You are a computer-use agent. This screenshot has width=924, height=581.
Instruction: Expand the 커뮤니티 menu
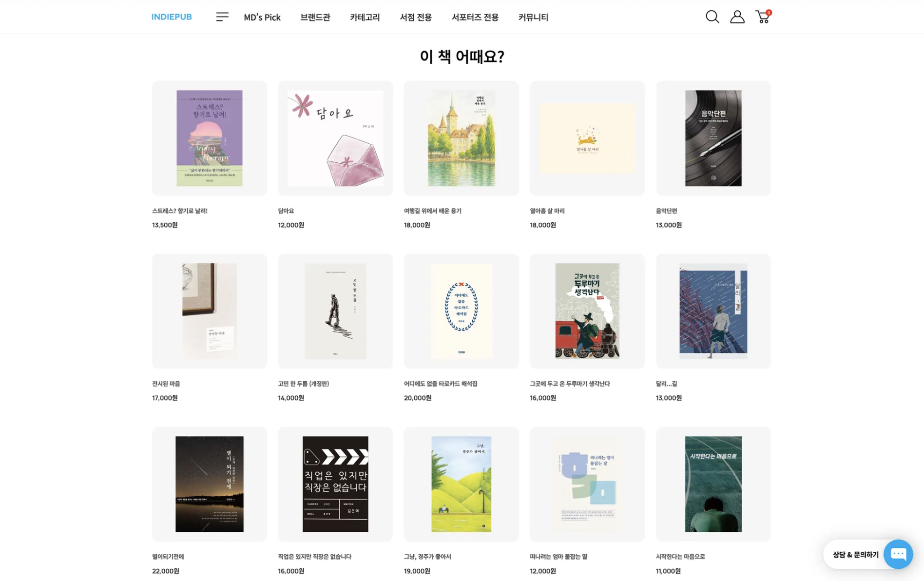[533, 17]
